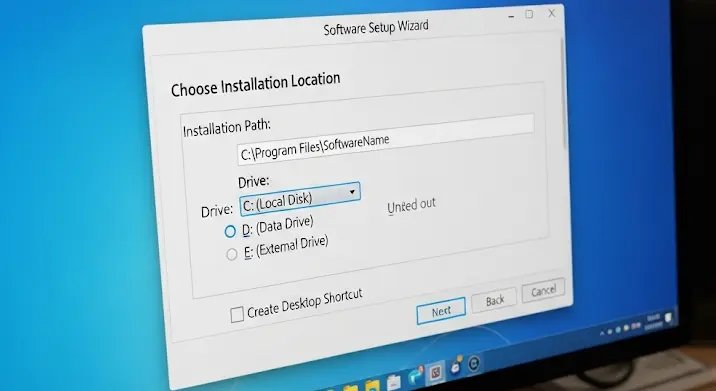Viewport: 716px width, 391px height.
Task: Click the "Choose Installation Location" heading
Action: [255, 84]
